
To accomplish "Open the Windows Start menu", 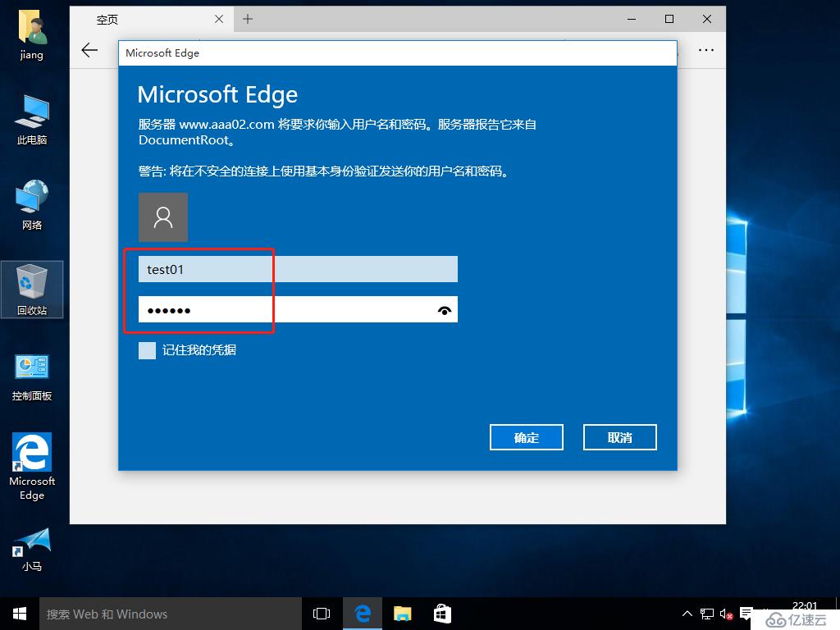I will [x=20, y=614].
